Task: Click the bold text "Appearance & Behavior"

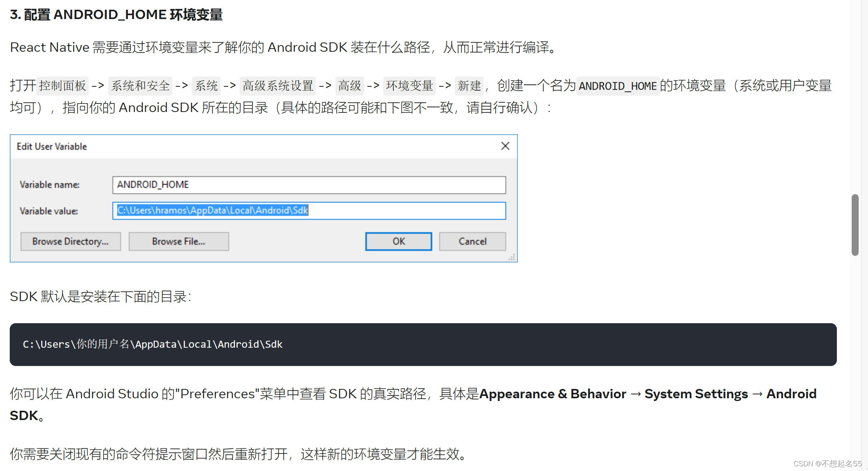Action: [553, 394]
